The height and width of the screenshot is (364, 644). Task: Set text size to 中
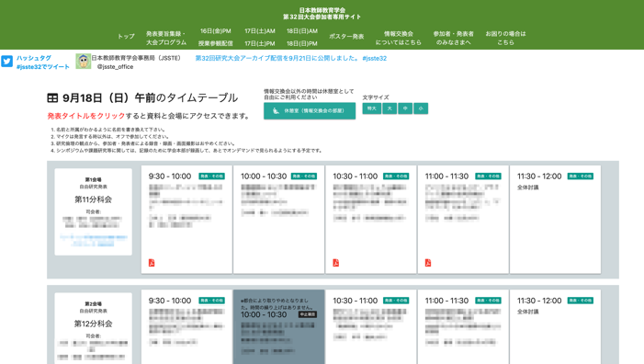coord(405,108)
